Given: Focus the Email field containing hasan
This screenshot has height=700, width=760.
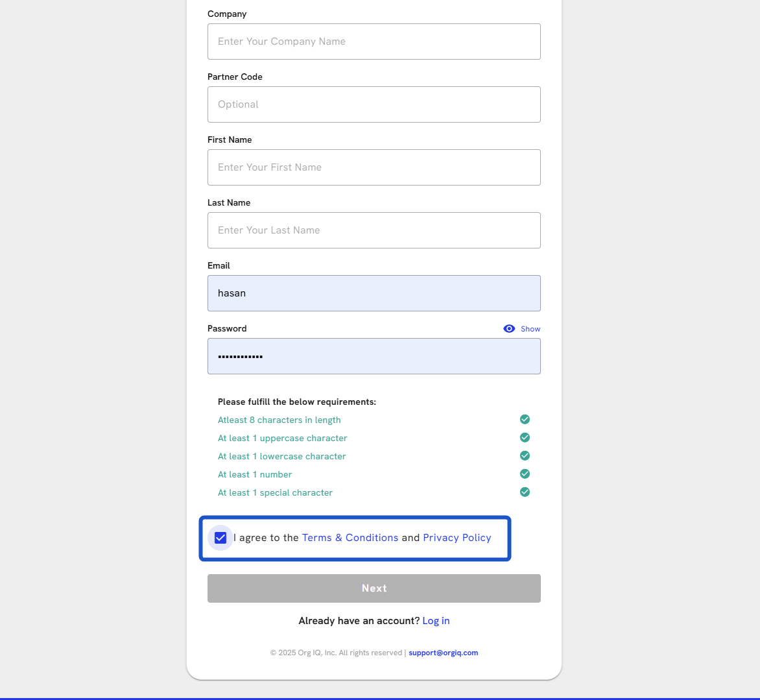Looking at the screenshot, I should pos(374,293).
